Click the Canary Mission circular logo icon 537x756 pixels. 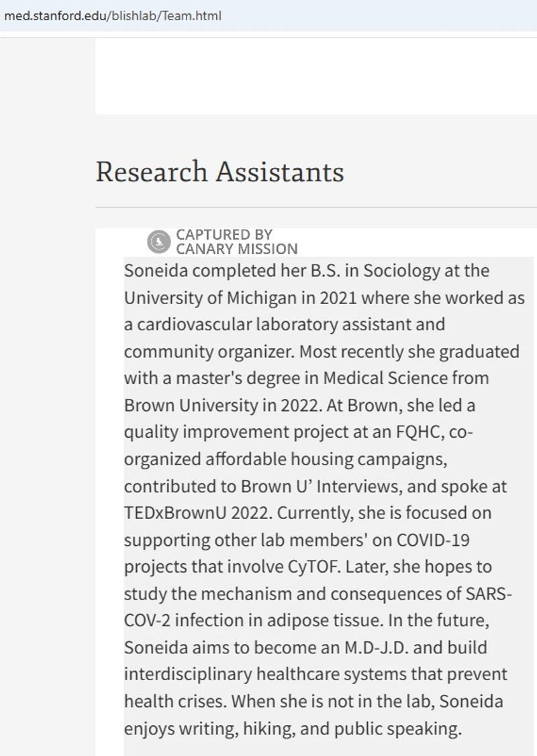click(x=159, y=242)
